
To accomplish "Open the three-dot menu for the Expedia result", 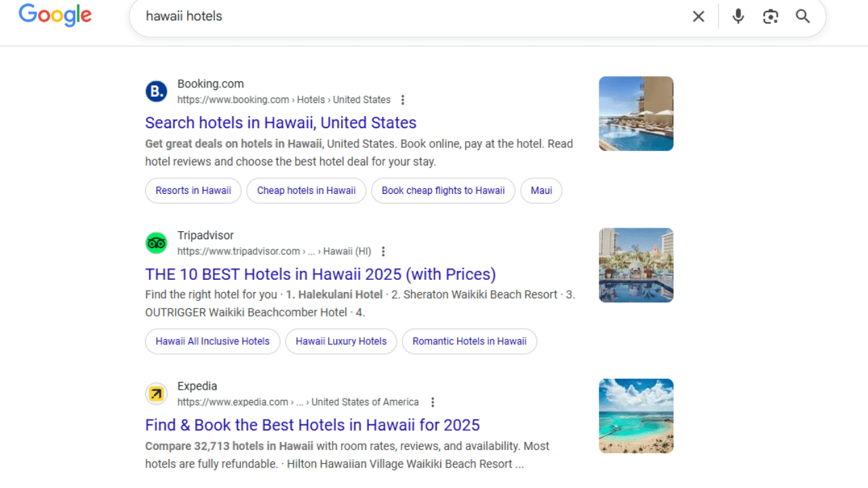I will click(x=433, y=402).
